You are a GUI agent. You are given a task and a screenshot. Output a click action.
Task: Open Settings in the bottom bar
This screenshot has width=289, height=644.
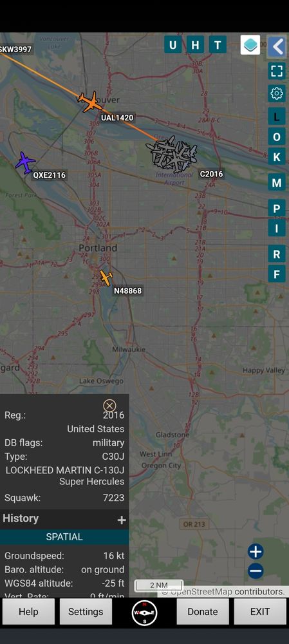pos(86,612)
